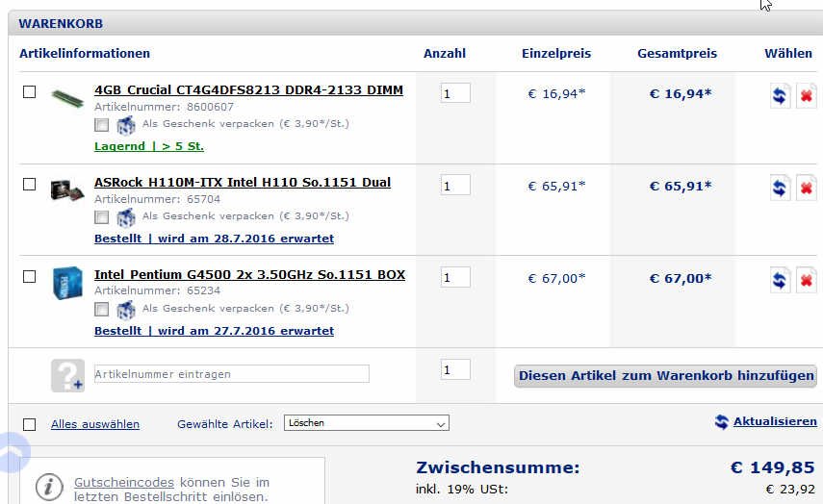Click the question mark add-article icon
Image resolution: width=823 pixels, height=504 pixels.
[x=67, y=375]
